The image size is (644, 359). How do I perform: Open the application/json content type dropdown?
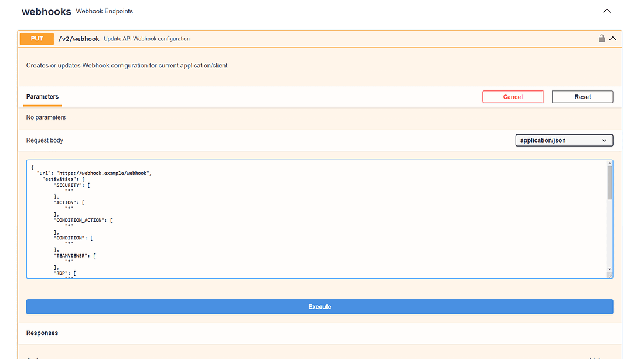click(x=564, y=140)
